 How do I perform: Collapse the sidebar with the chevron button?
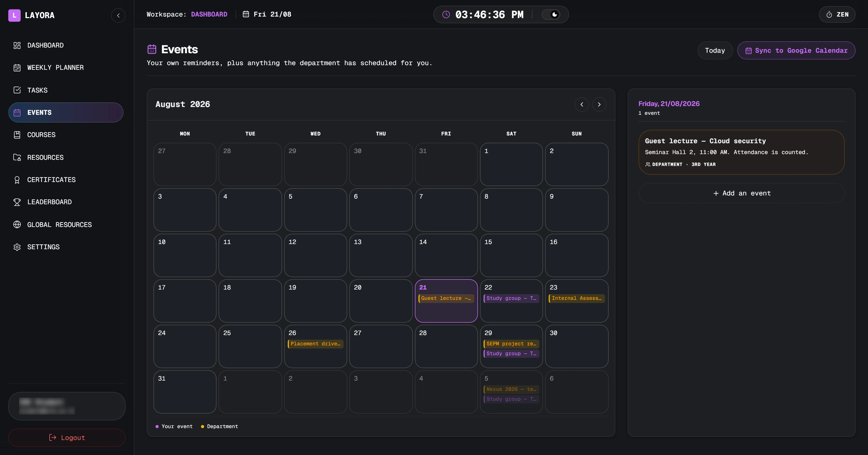(x=118, y=15)
